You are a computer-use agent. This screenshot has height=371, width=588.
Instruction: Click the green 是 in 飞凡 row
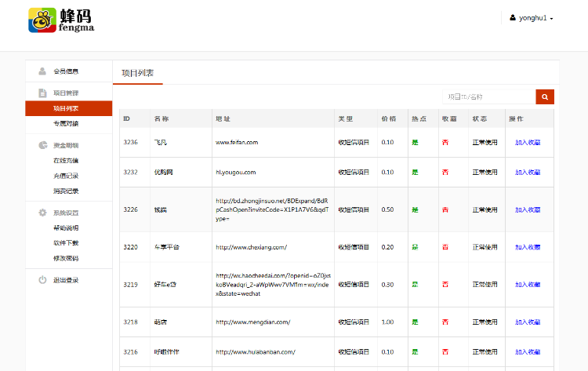click(x=415, y=143)
